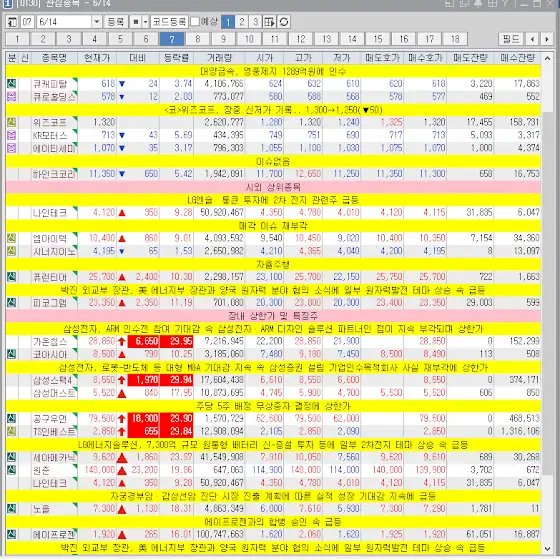Open the dropdown arrow beside the square icon
This screenshot has height=560, width=560.
point(145,22)
